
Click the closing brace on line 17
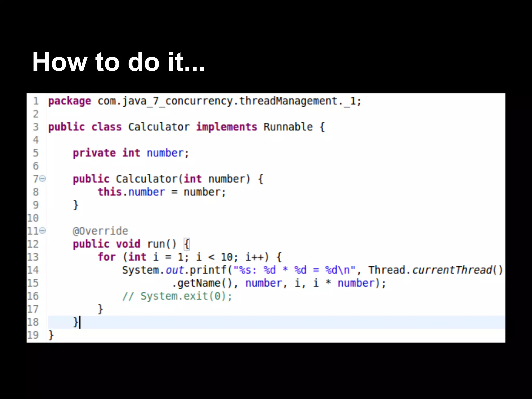[x=100, y=309]
